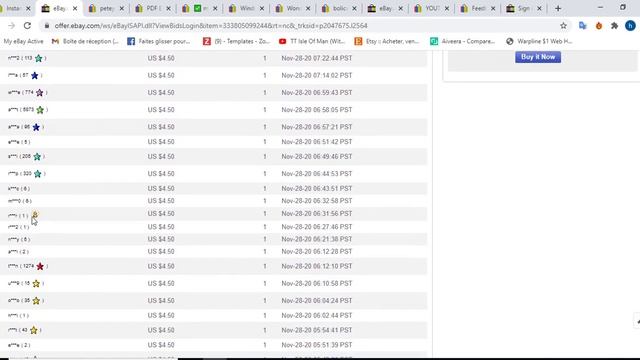Click the teal star next to feedback 208
640x360 pixels.
tap(37, 157)
